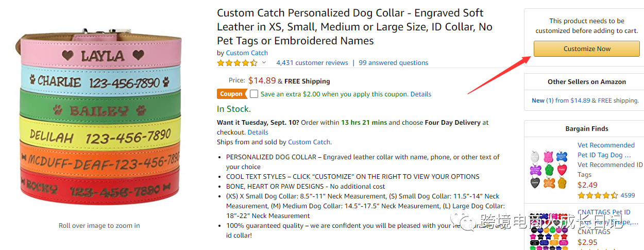
Task: Tick the $2.00 coupon checkbox
Action: [254, 94]
